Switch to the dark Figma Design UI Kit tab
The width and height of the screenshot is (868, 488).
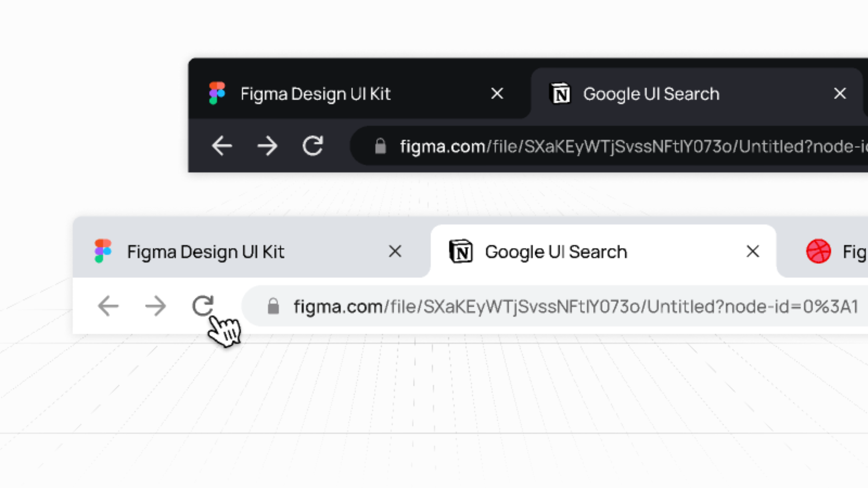[x=316, y=93]
